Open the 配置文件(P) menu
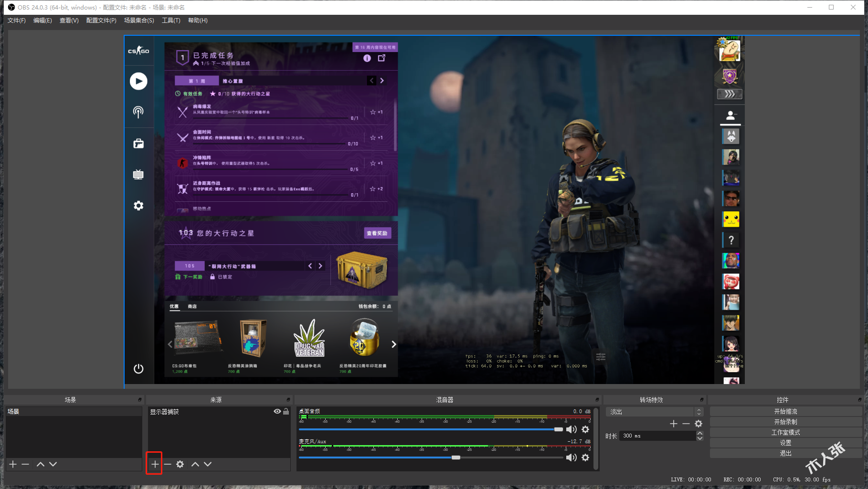 pos(101,21)
